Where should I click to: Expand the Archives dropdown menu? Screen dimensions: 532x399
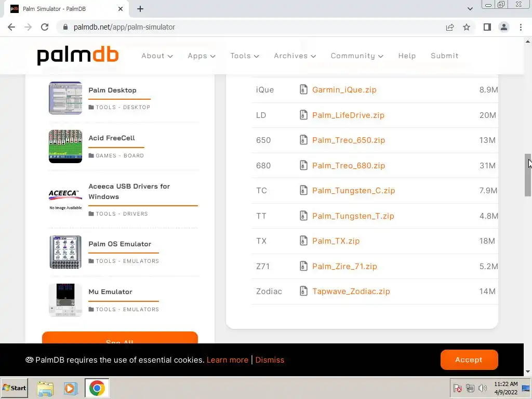tap(295, 56)
